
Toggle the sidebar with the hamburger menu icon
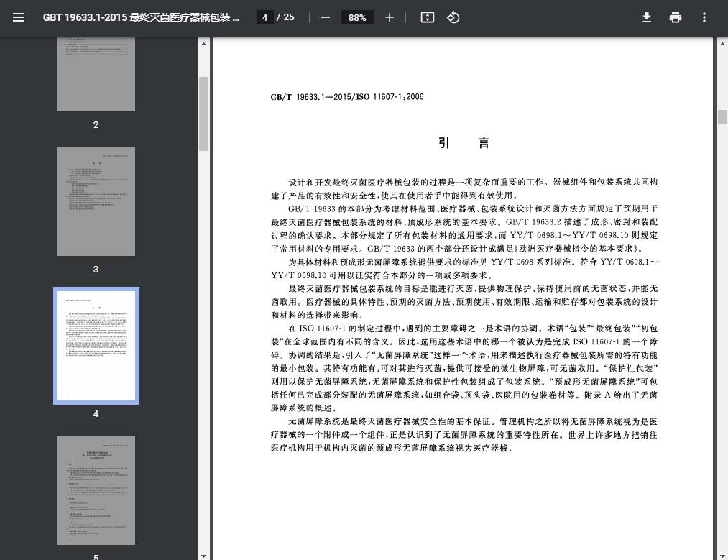pos(19,17)
